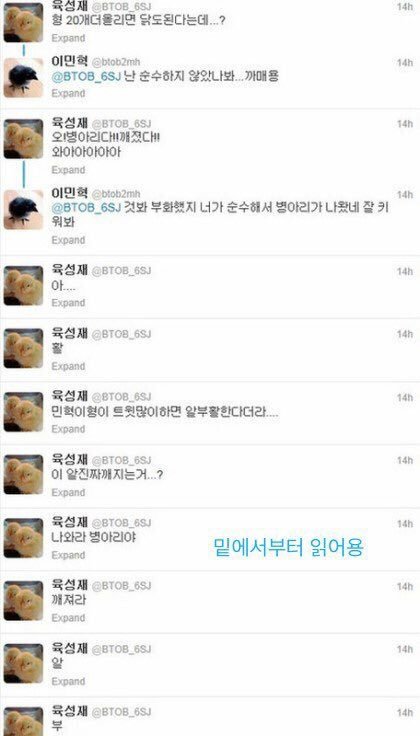This screenshot has width=420, height=736.
Task: Expand the single-character '알' tweet
Action: coord(68,681)
